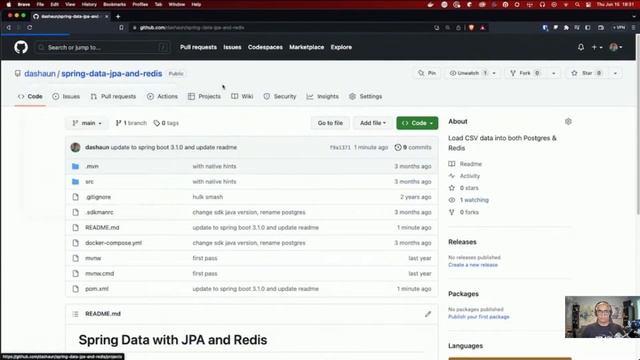
Task: Open the plus create-new dropdown
Action: click(x=597, y=47)
